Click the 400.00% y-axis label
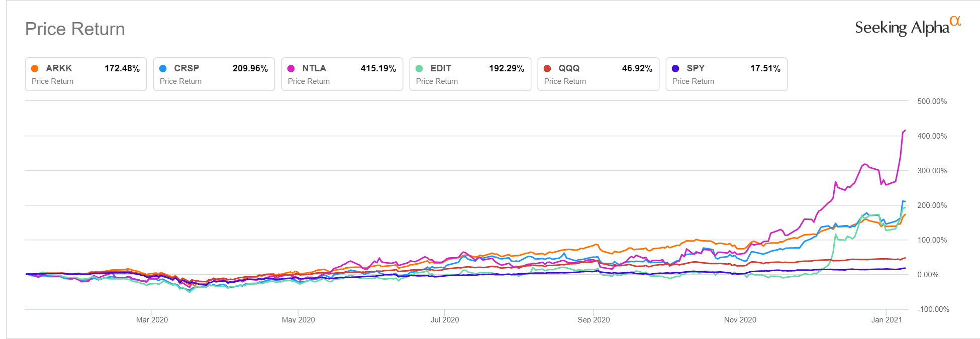This screenshot has height=339, width=980. (932, 136)
